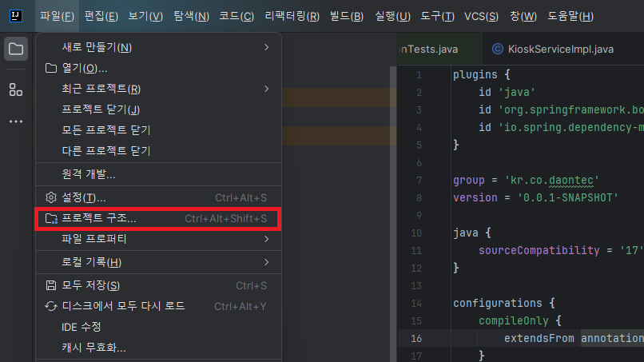Click compileOnly keyword in the editor
The height and width of the screenshot is (362, 644).
tap(514, 321)
